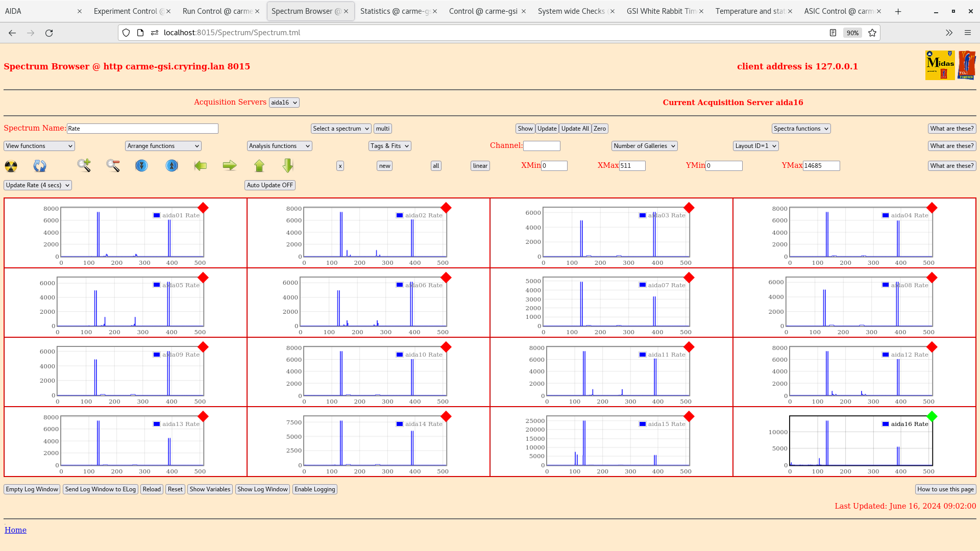This screenshot has height=551, width=980.
Task: Expand the Update Rate (4 secs) dropdown
Action: coord(38,185)
